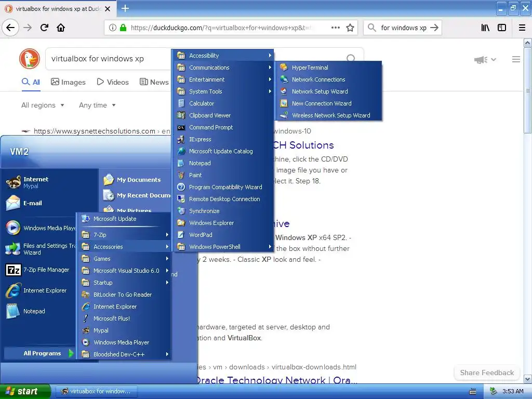Expand the Startup folder
Screen dimensions: 532x399
124,283
